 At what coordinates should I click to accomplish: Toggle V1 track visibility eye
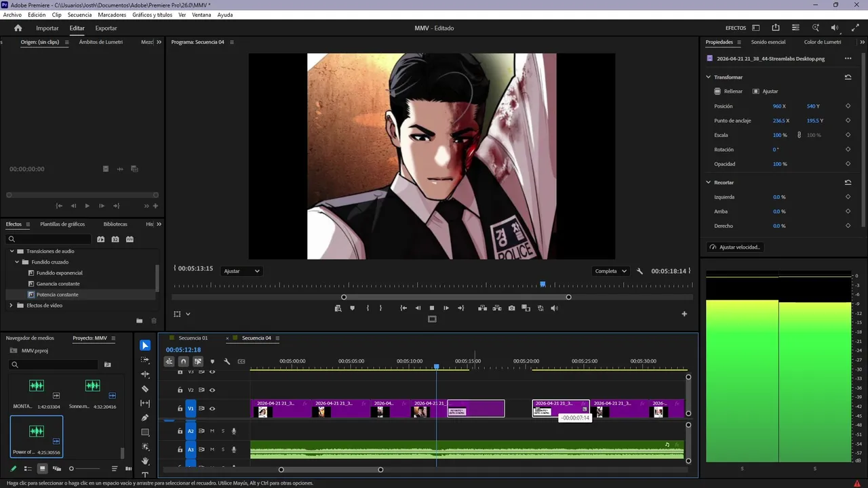pyautogui.click(x=212, y=409)
